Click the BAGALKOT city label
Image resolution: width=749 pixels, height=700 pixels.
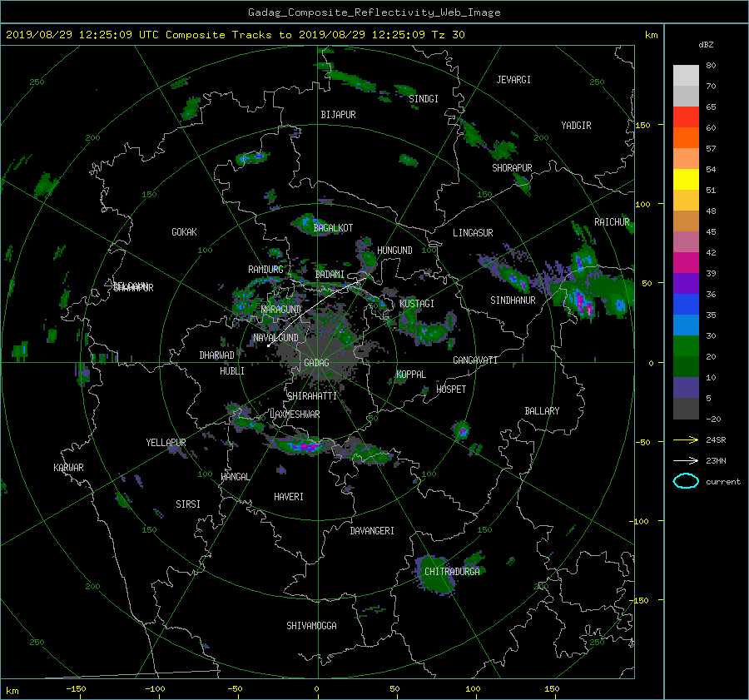pyautogui.click(x=333, y=228)
